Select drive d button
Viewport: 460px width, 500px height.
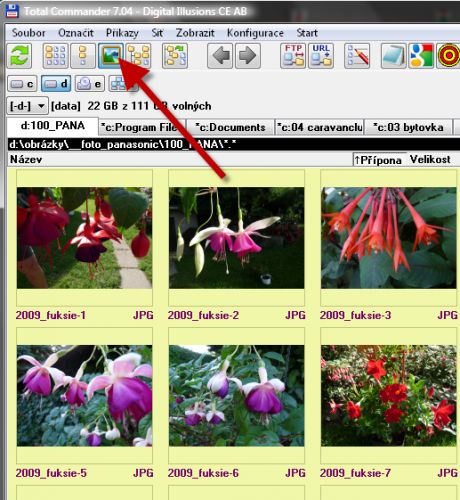(56, 84)
